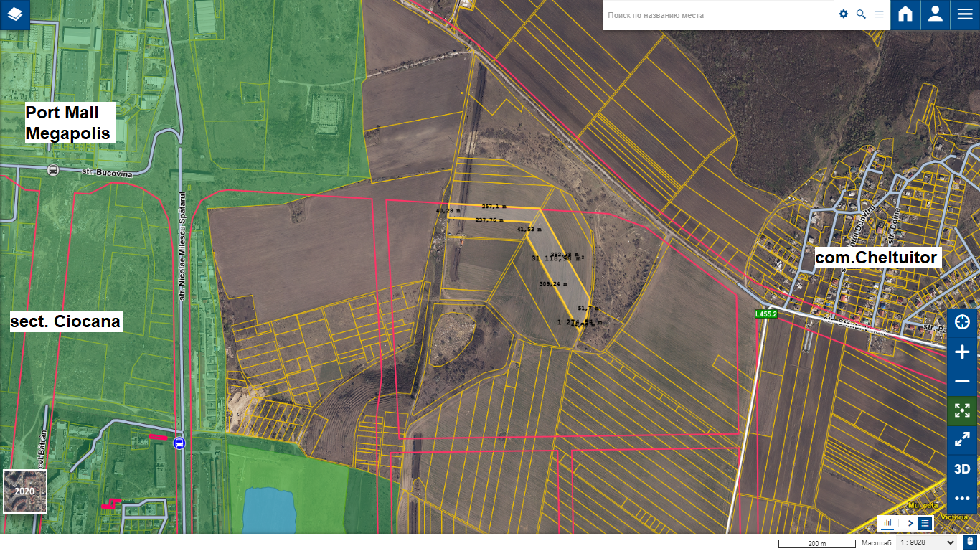
Task: Toggle full screen map view
Action: 962,440
